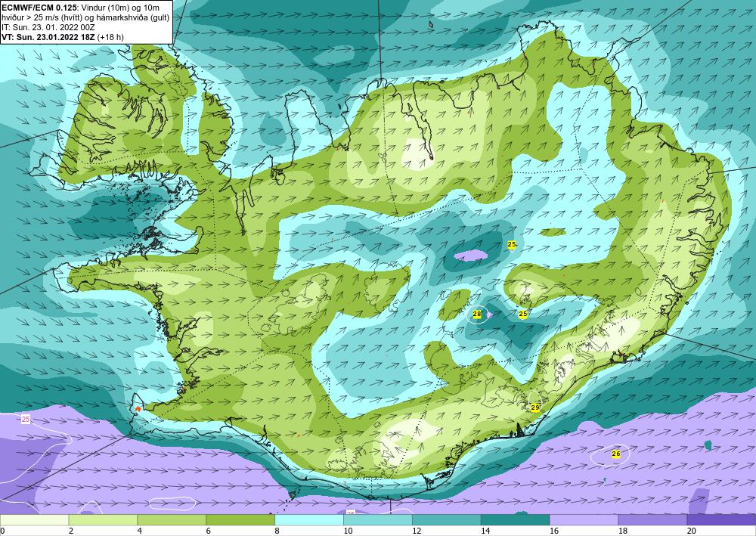
Task: Click the legend scale value 16
Action: point(554,531)
